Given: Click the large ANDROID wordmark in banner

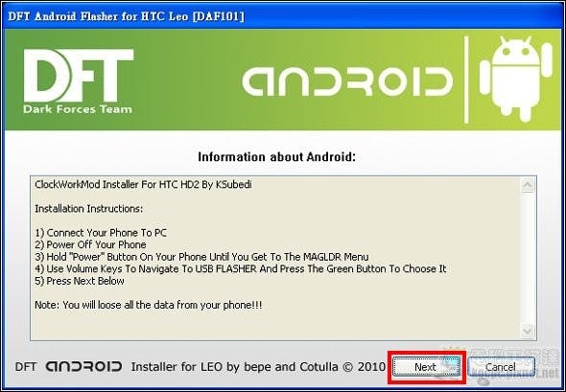Looking at the screenshot, I should pos(347,81).
